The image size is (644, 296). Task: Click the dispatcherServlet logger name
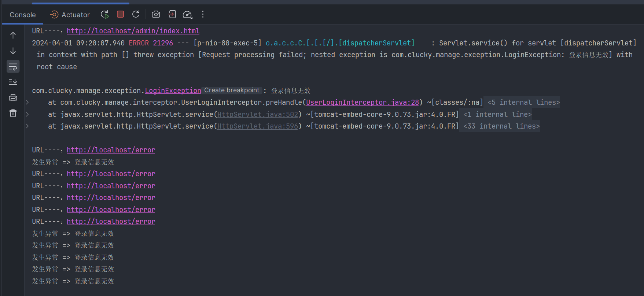click(x=340, y=43)
